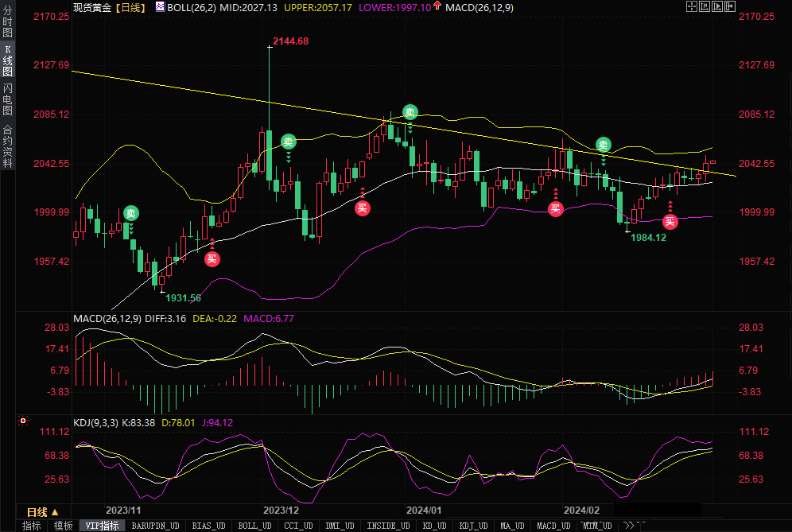Viewport: 792px width, 532px height.
Task: Switch to the 模板 bottom tab
Action: click(x=63, y=526)
